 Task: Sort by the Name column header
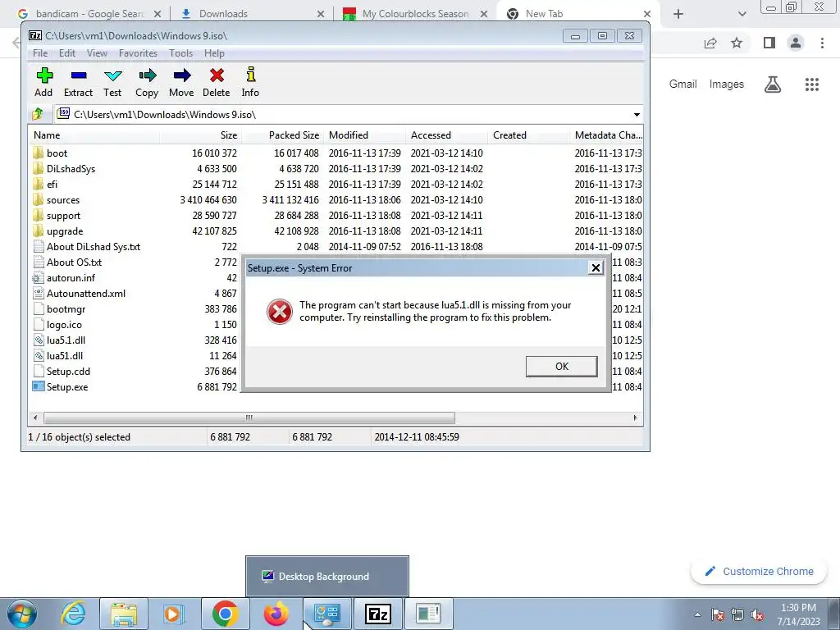[94, 135]
